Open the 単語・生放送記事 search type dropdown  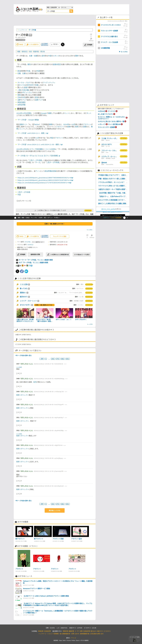pos(53,8)
